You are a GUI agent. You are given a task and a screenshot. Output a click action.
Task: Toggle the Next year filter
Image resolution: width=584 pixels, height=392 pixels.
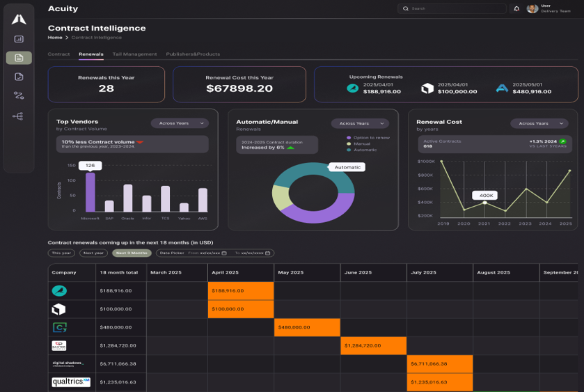coord(93,253)
